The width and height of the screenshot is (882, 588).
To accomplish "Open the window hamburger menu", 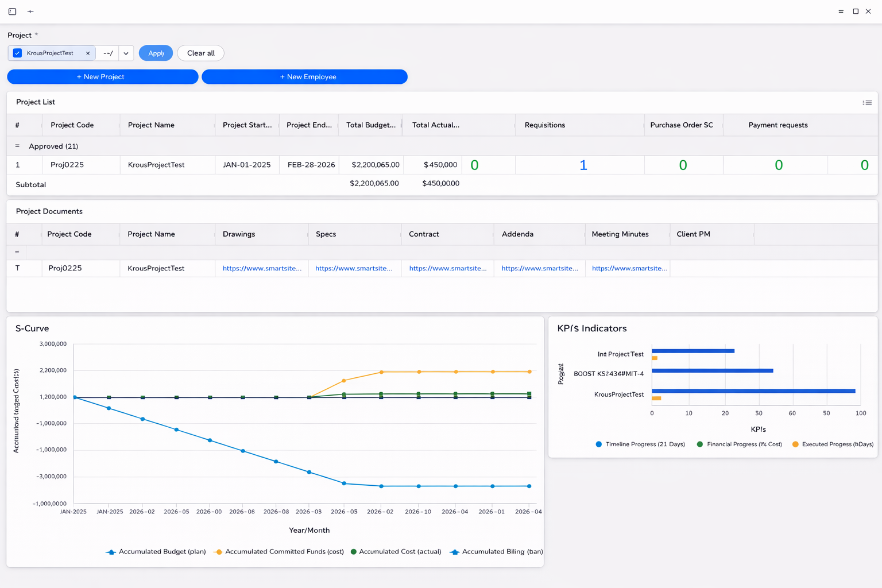I will coord(841,11).
